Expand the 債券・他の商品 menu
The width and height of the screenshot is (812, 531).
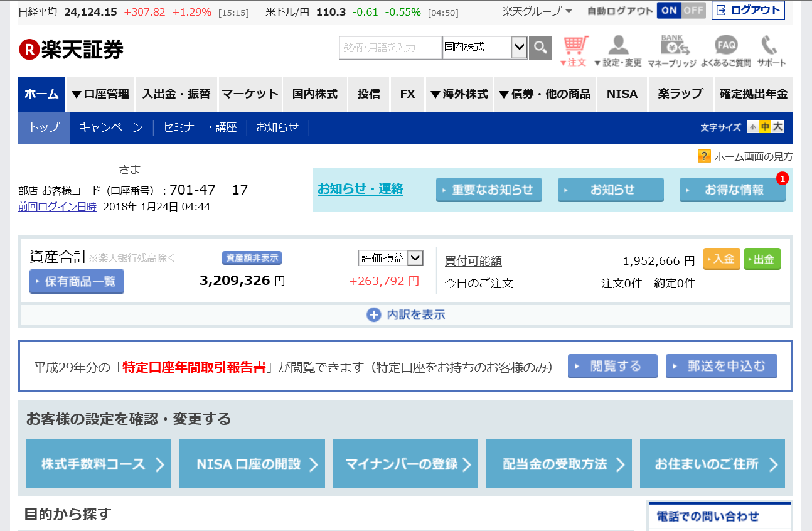coord(545,94)
